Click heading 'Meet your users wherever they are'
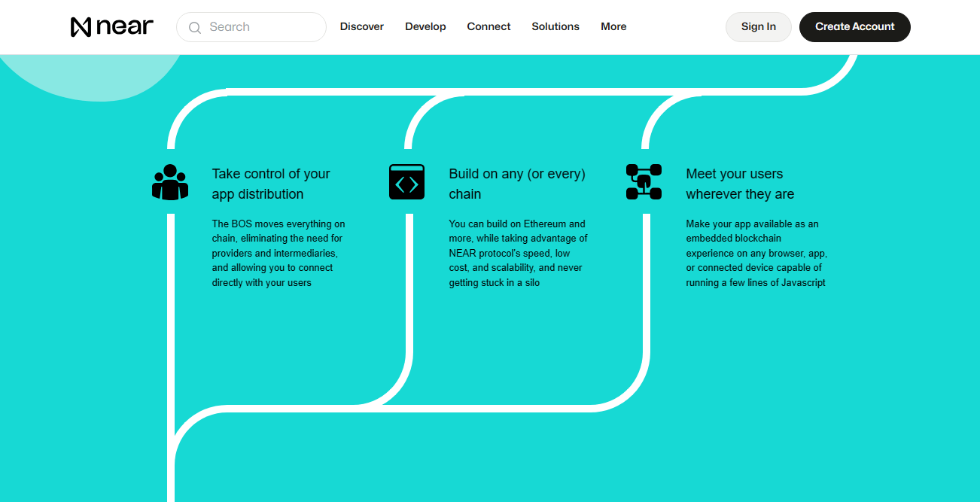This screenshot has height=502, width=980. 740,184
